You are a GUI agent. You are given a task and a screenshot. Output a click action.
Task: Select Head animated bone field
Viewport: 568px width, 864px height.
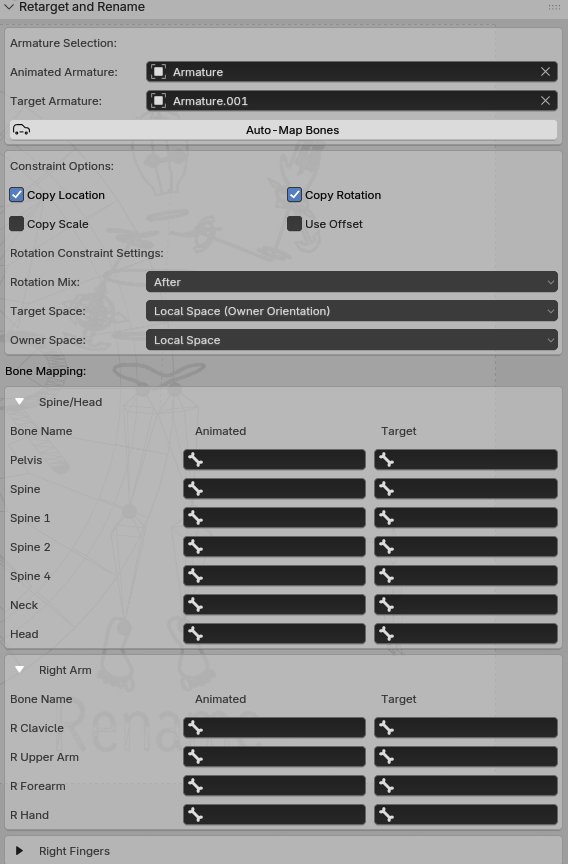pyautogui.click(x=274, y=634)
